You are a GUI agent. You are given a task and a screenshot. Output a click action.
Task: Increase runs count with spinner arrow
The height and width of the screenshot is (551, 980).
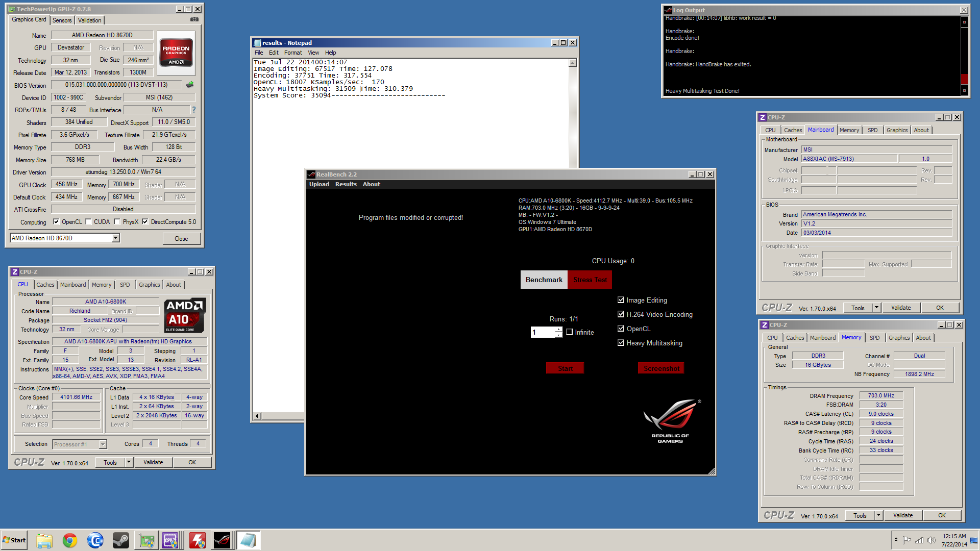pyautogui.click(x=559, y=330)
